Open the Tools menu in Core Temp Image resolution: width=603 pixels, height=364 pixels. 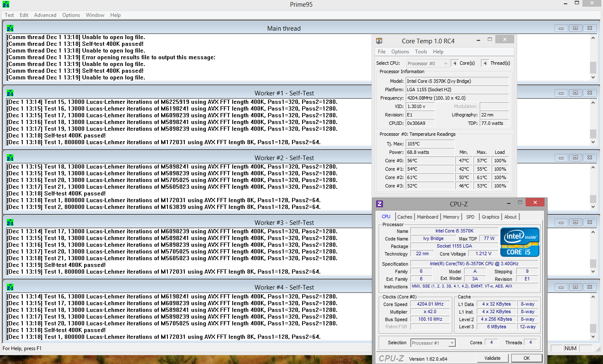421,52
